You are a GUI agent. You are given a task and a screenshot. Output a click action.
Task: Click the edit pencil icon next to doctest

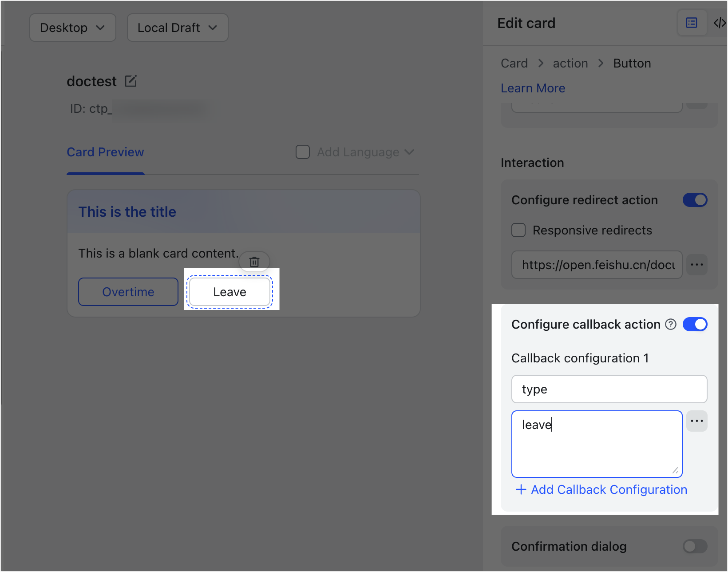coord(131,81)
